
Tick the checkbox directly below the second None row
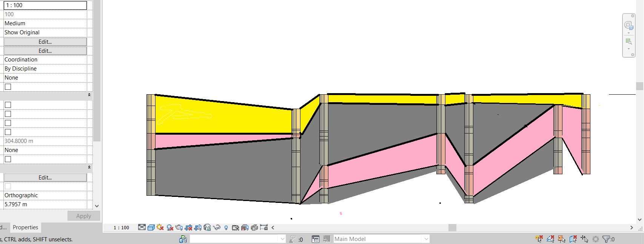[8, 159]
